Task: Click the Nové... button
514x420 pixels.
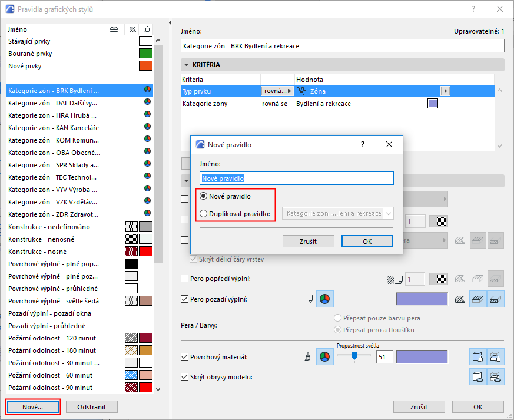Action: 33,407
